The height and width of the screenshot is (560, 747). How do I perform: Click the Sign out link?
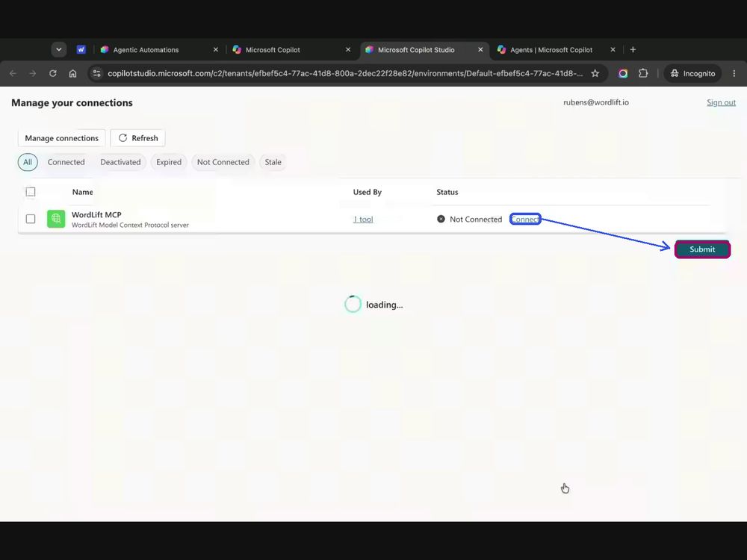click(x=721, y=102)
